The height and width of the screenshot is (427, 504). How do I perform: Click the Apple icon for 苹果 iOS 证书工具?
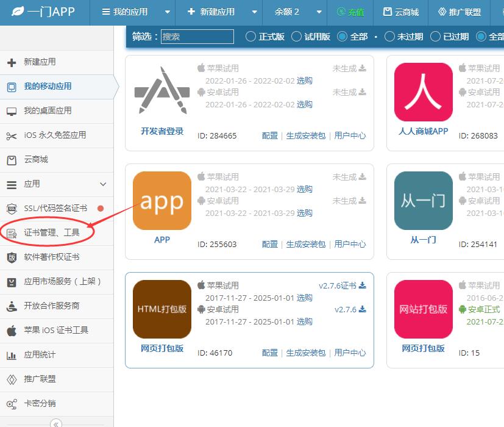pos(12,331)
